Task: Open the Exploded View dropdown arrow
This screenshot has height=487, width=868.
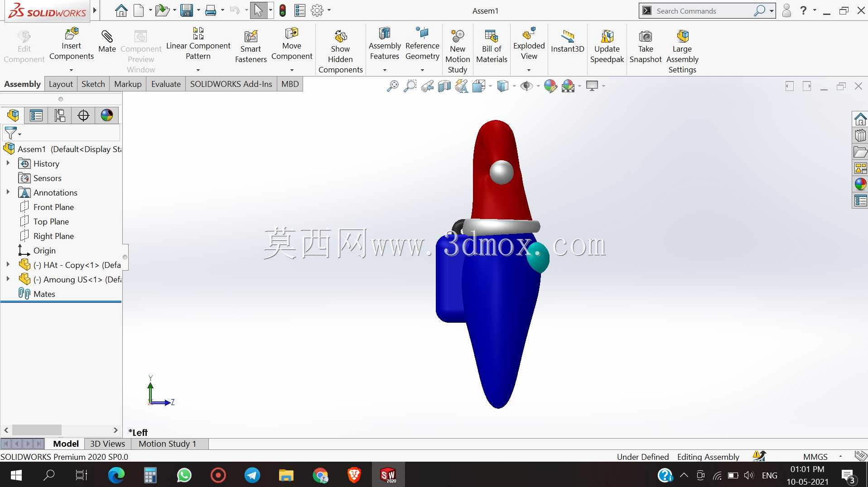Action: click(529, 70)
